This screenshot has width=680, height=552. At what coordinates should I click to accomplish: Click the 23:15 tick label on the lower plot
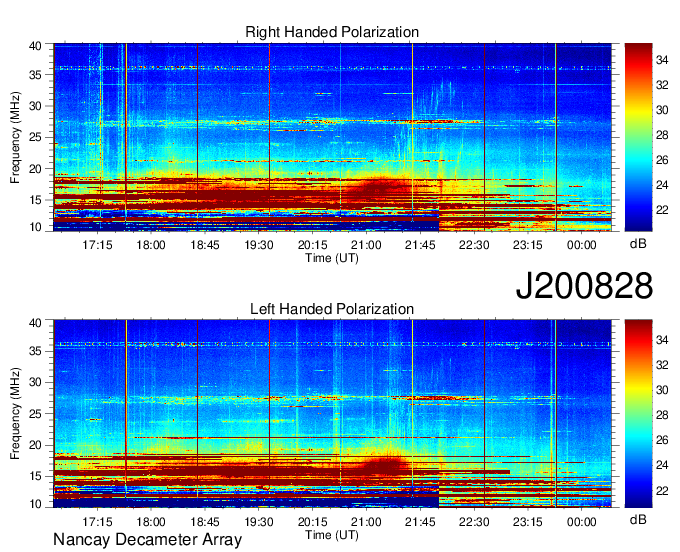point(528,522)
